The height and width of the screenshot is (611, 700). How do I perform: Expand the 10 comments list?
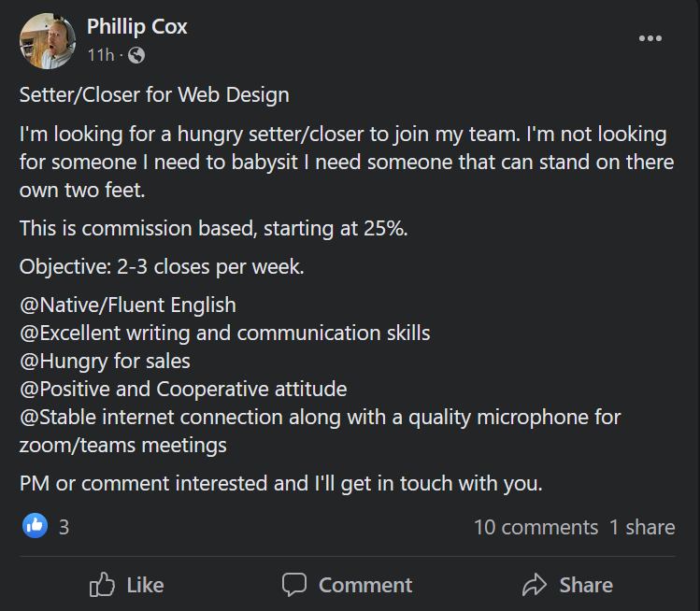point(536,527)
